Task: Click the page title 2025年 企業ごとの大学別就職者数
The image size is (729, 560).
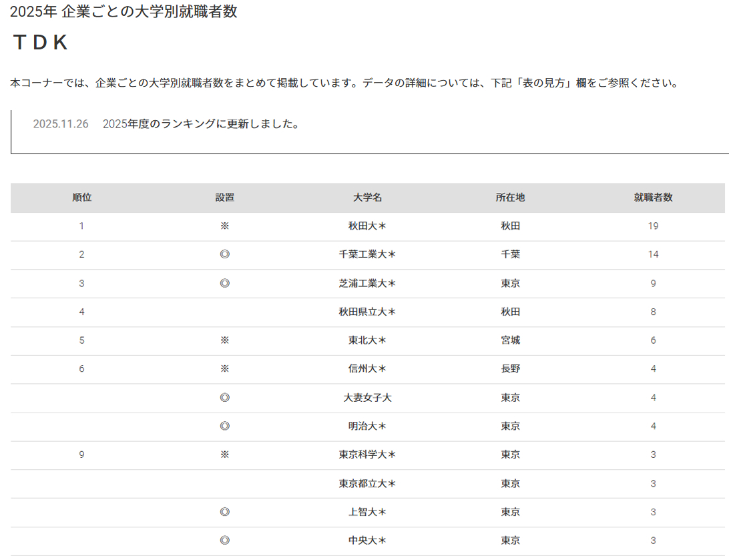Action: point(124,11)
